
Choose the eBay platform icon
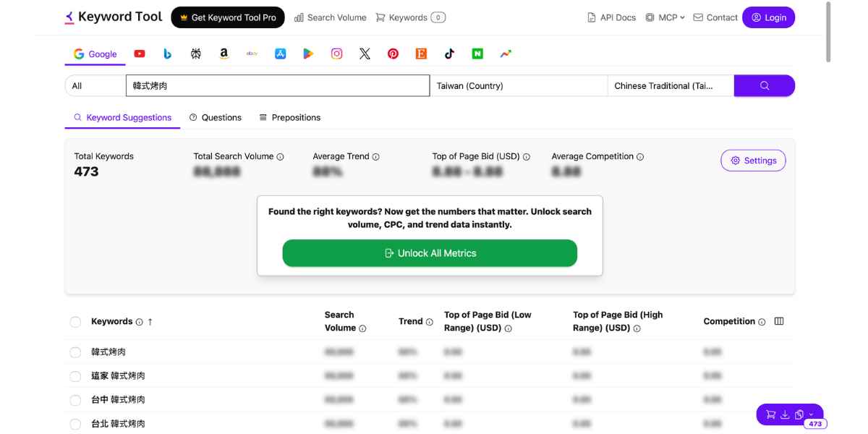pyautogui.click(x=252, y=54)
